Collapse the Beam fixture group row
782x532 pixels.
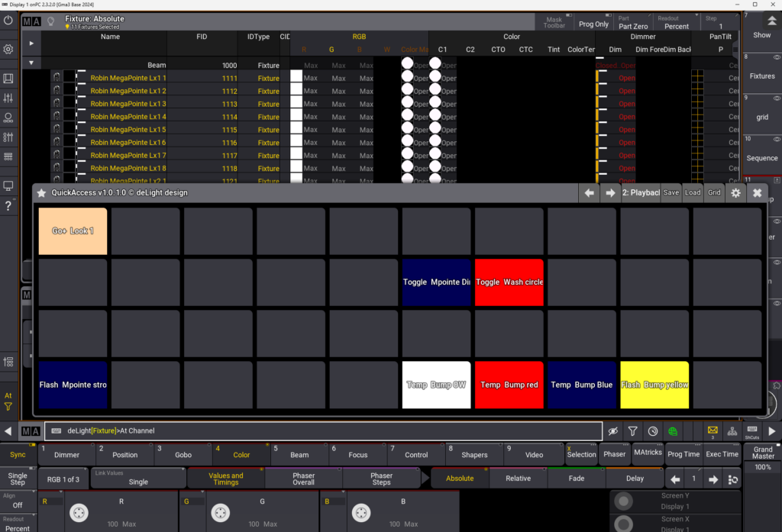coord(31,64)
